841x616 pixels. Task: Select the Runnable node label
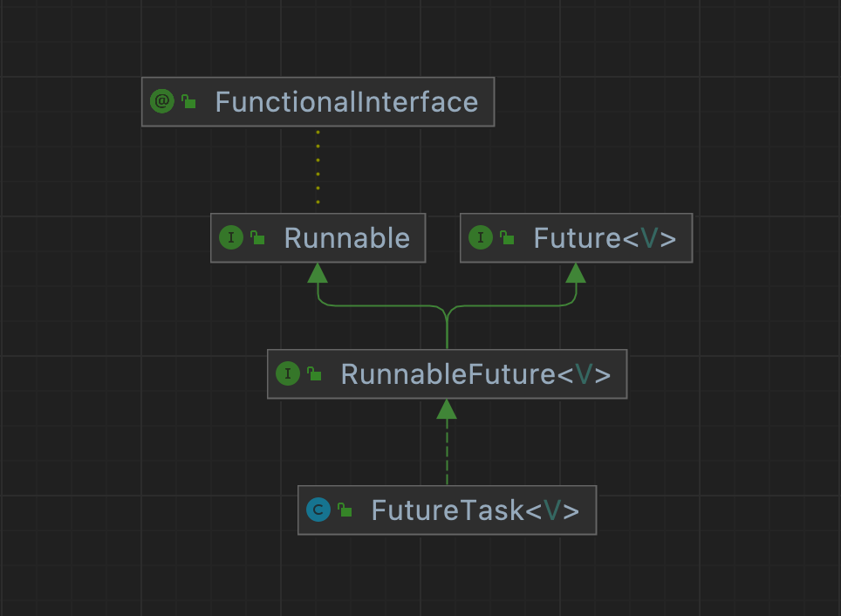(346, 238)
